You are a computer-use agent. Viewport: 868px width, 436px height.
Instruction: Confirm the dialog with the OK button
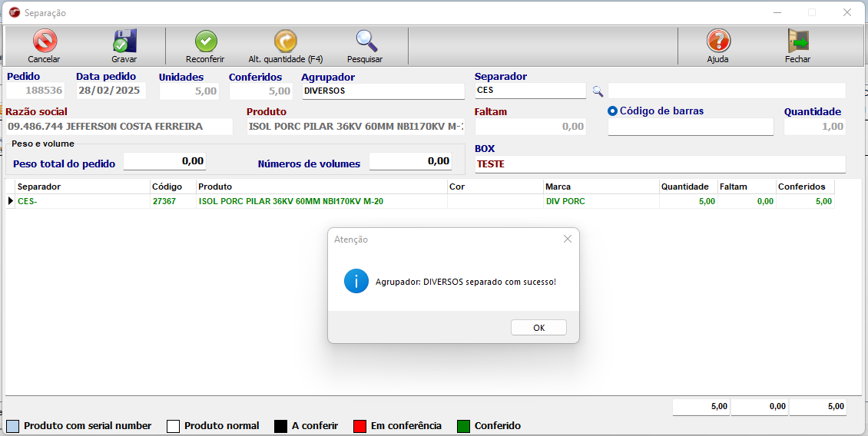[x=538, y=328]
